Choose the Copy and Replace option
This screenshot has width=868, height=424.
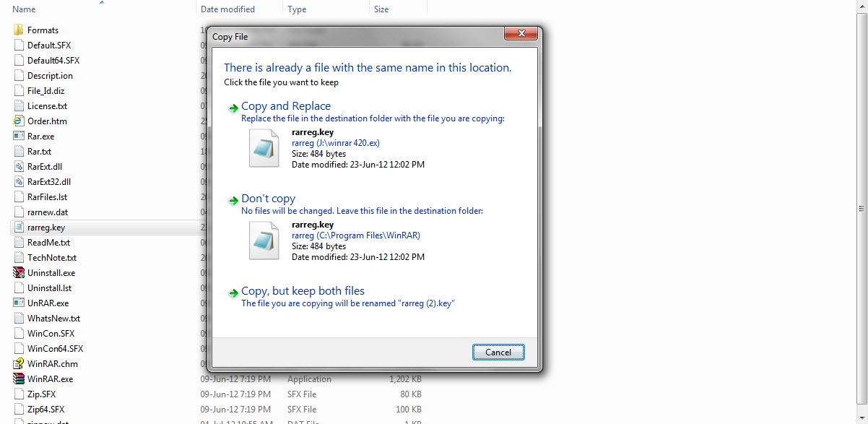(286, 106)
